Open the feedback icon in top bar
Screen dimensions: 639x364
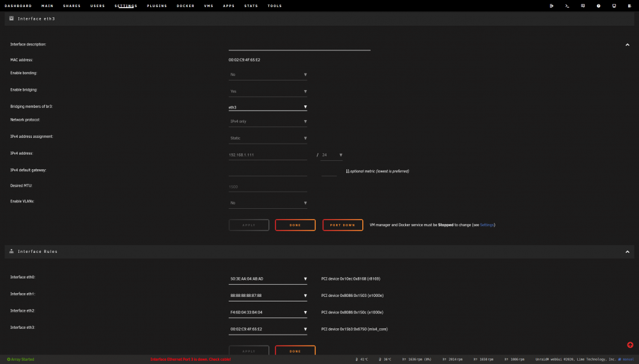click(583, 6)
